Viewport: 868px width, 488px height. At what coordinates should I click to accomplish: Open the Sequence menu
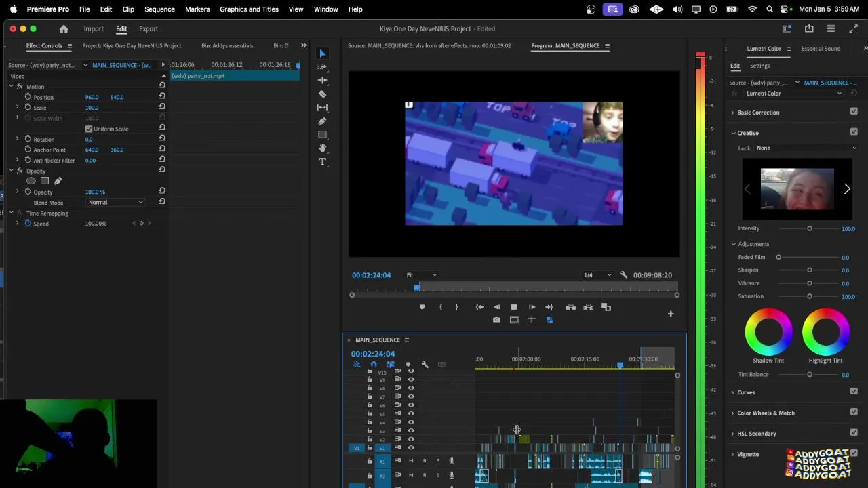click(x=159, y=9)
